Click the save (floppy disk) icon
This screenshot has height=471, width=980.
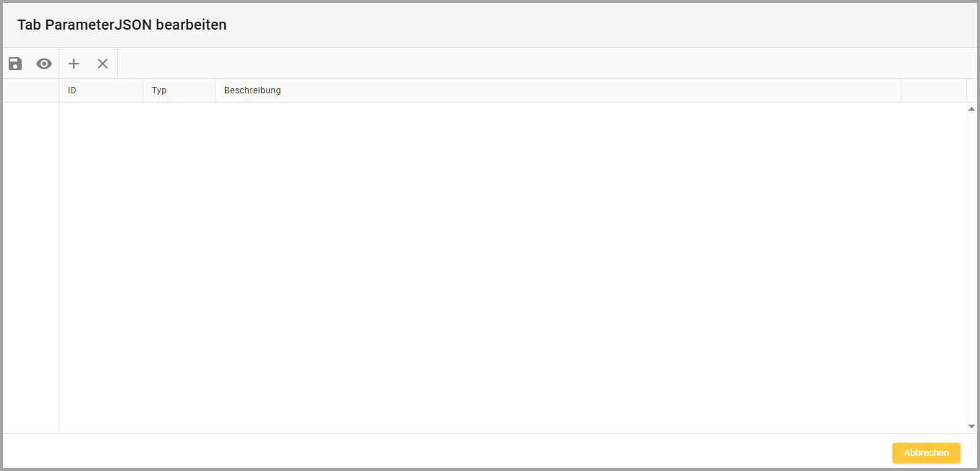click(15, 64)
